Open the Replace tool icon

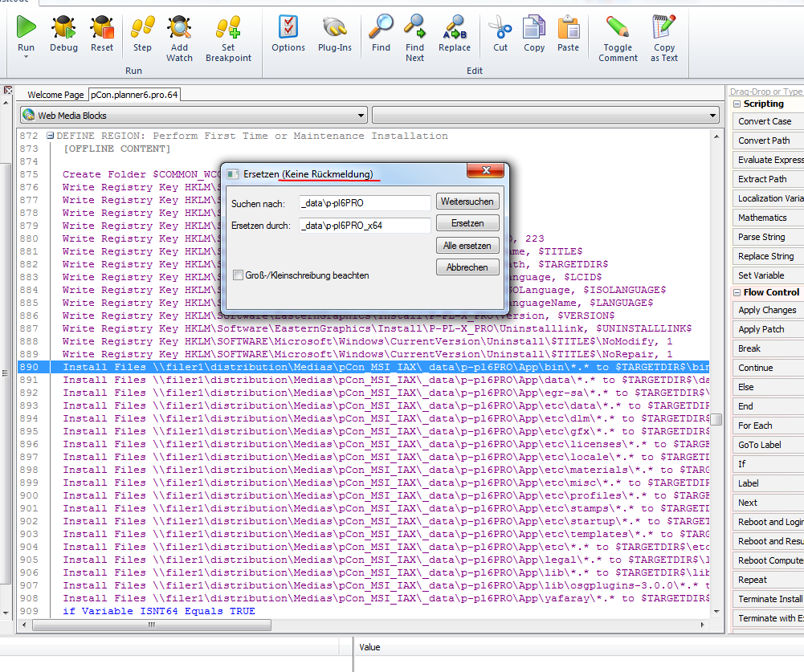pos(455,26)
